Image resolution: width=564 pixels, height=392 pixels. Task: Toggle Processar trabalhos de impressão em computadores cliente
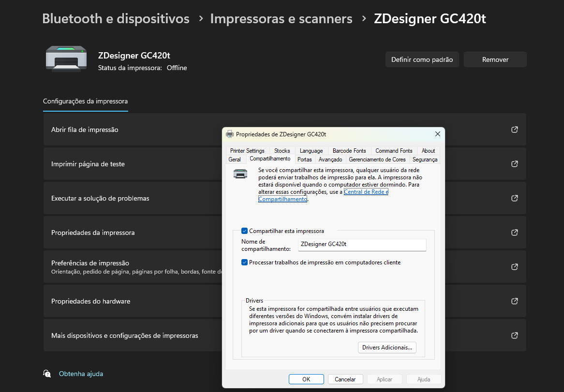[245, 262]
